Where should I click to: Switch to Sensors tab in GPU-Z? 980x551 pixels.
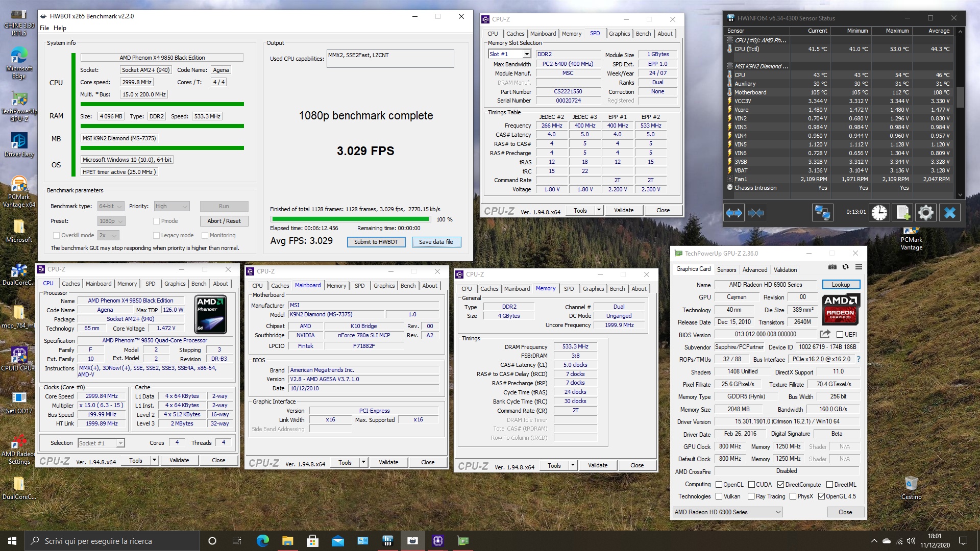[x=726, y=270]
